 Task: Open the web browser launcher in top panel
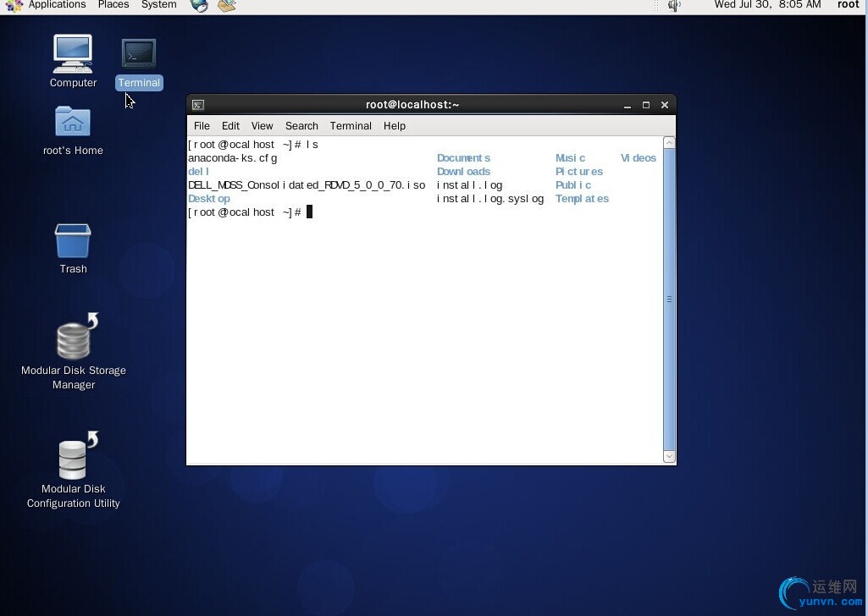click(199, 6)
